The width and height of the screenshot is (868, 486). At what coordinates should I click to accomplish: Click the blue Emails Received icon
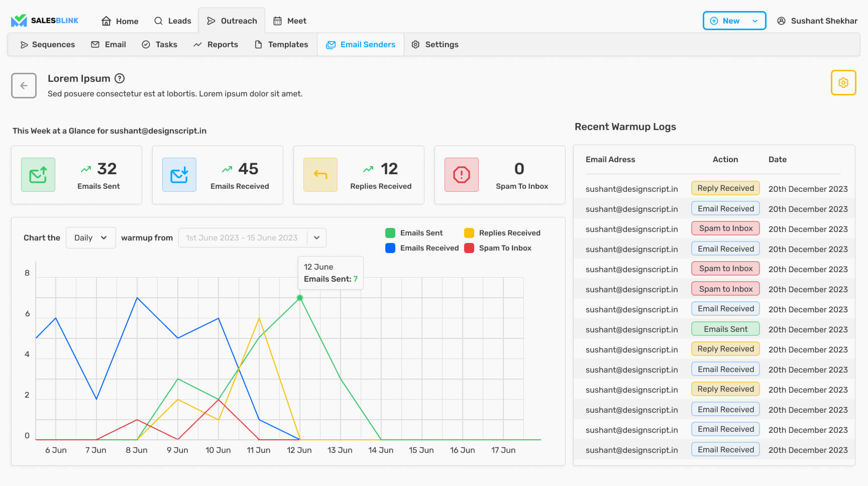click(179, 175)
